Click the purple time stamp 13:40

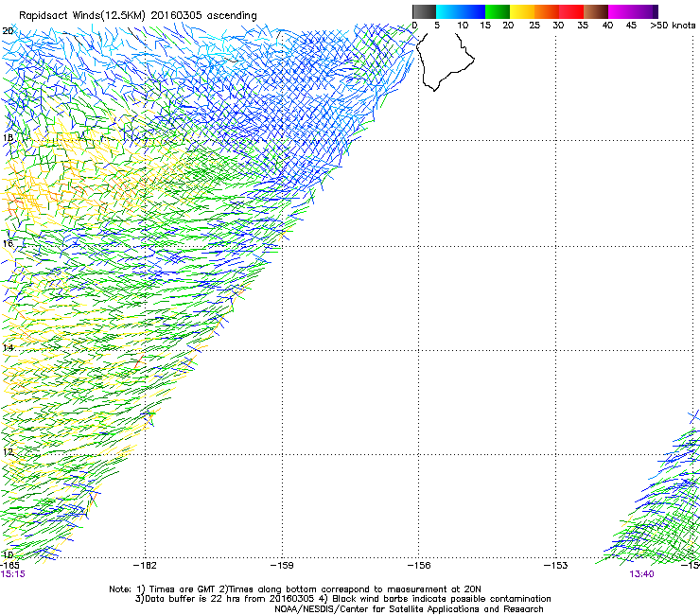[641, 574]
